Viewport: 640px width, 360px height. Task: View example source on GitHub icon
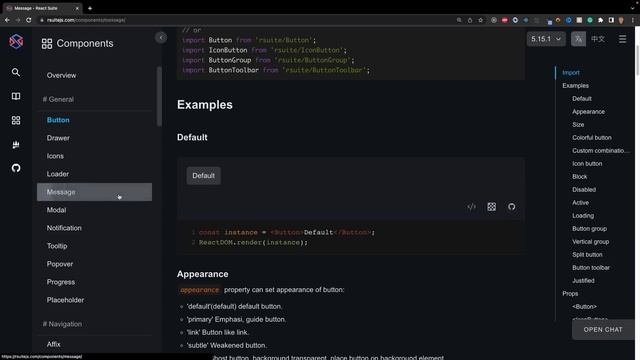tap(511, 207)
